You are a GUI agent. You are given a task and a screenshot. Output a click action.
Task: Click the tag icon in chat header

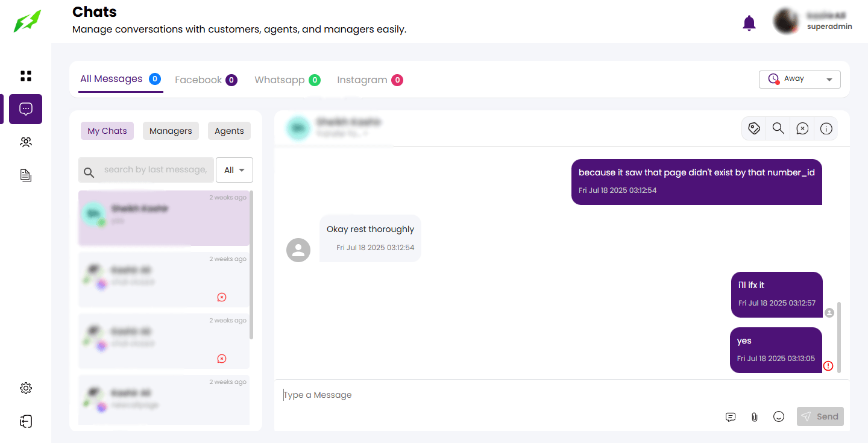(753, 128)
